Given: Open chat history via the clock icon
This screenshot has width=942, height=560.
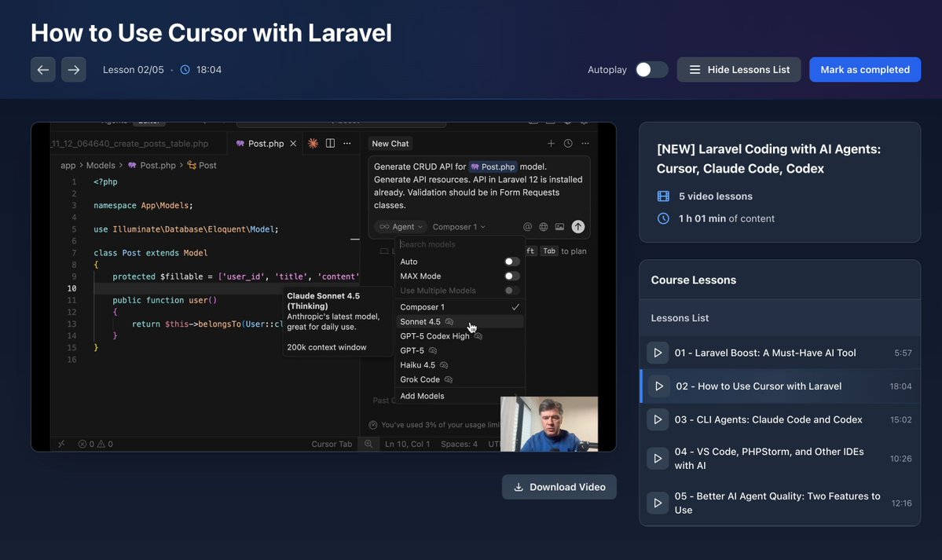Looking at the screenshot, I should [x=567, y=143].
